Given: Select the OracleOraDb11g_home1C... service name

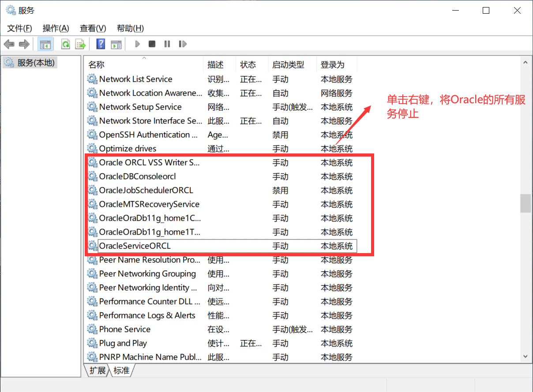Looking at the screenshot, I should tap(150, 218).
